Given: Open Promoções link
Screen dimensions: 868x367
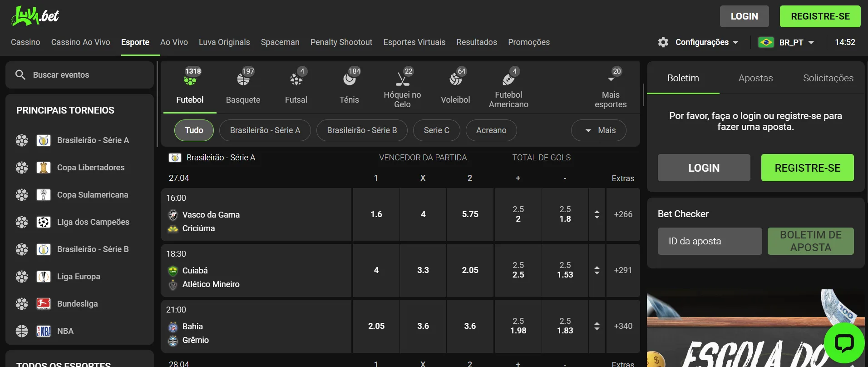Looking at the screenshot, I should [x=529, y=42].
